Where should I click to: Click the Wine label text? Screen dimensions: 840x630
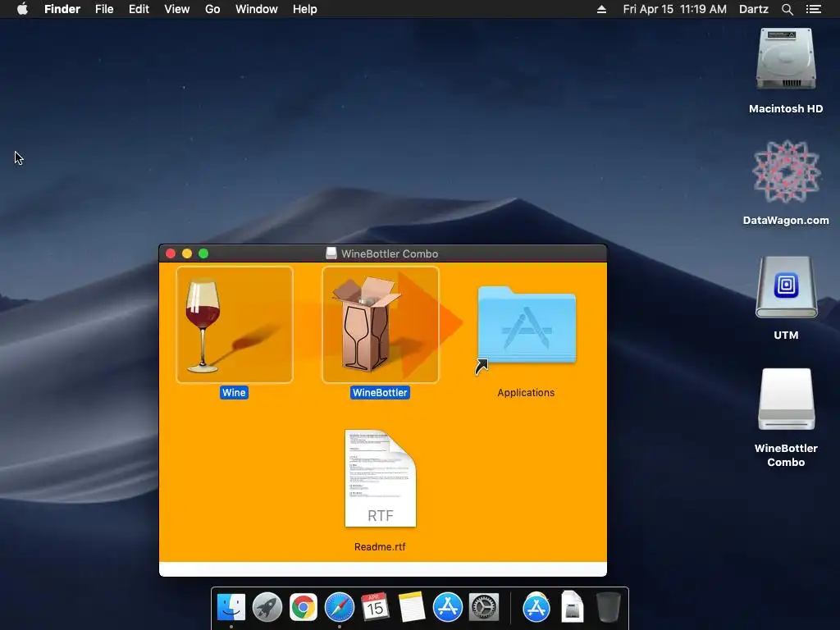(234, 393)
